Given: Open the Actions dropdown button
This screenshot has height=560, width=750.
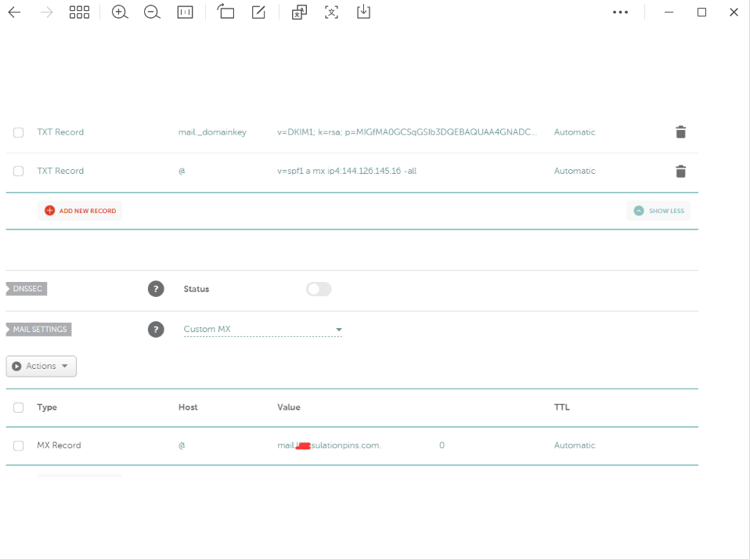Looking at the screenshot, I should pos(41,367).
